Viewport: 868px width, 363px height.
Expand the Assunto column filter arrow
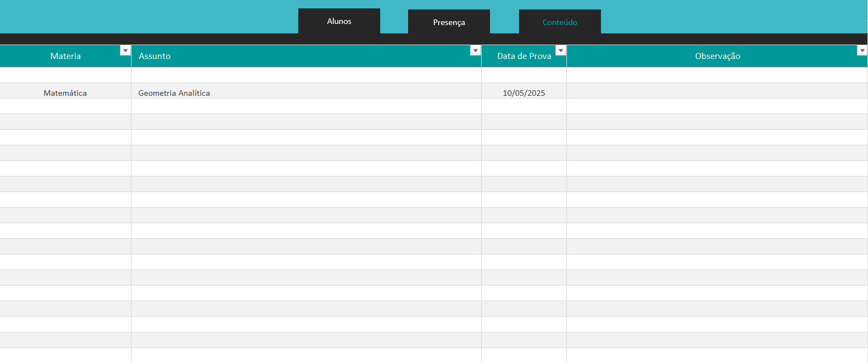(x=475, y=51)
